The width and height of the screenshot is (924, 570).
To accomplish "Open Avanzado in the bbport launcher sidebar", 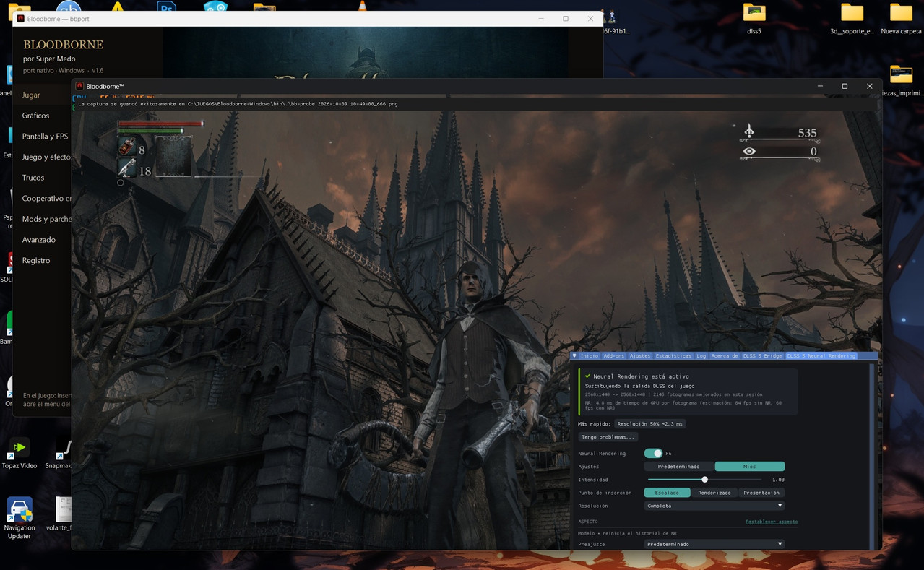I will point(39,240).
